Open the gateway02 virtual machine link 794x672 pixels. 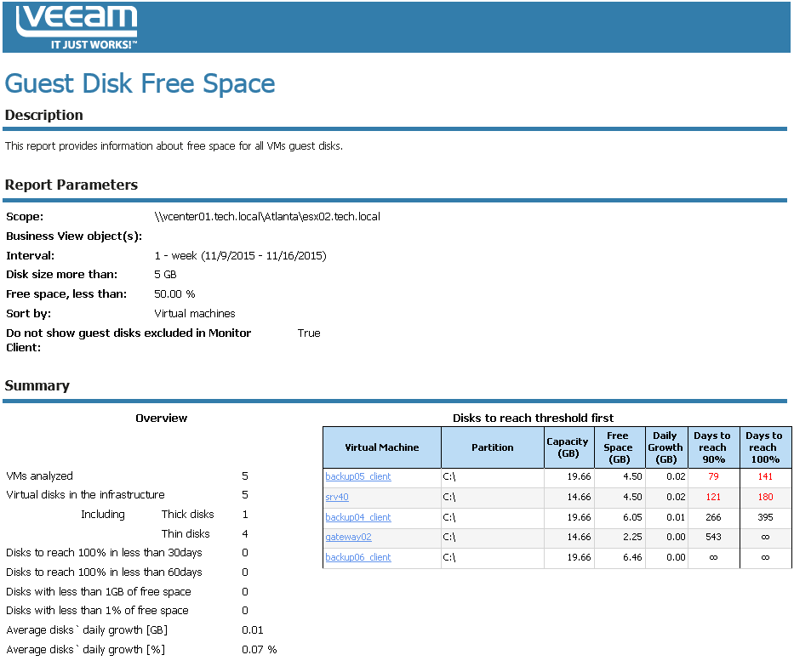[x=348, y=537]
